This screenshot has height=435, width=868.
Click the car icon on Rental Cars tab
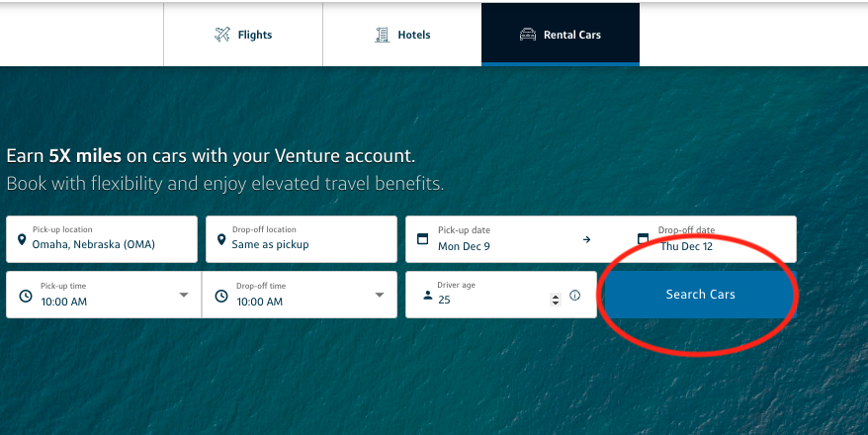pyautogui.click(x=528, y=35)
